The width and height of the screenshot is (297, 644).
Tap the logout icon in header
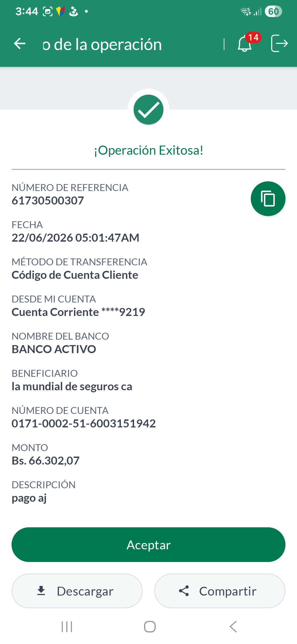coord(279,43)
